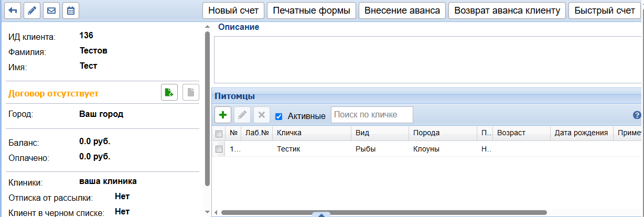Viewport: 644px width, 217px height.
Task: Click the back arrow icon
Action: click(13, 10)
